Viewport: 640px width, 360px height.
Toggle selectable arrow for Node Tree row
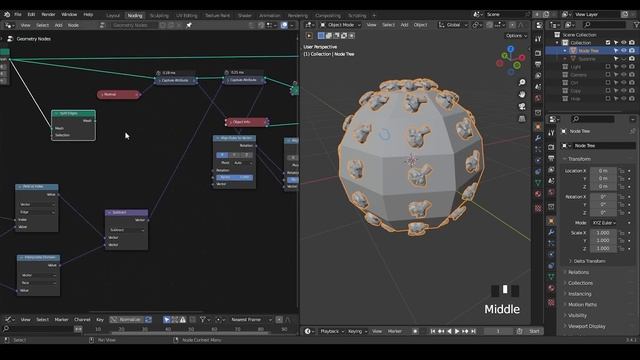(616, 51)
